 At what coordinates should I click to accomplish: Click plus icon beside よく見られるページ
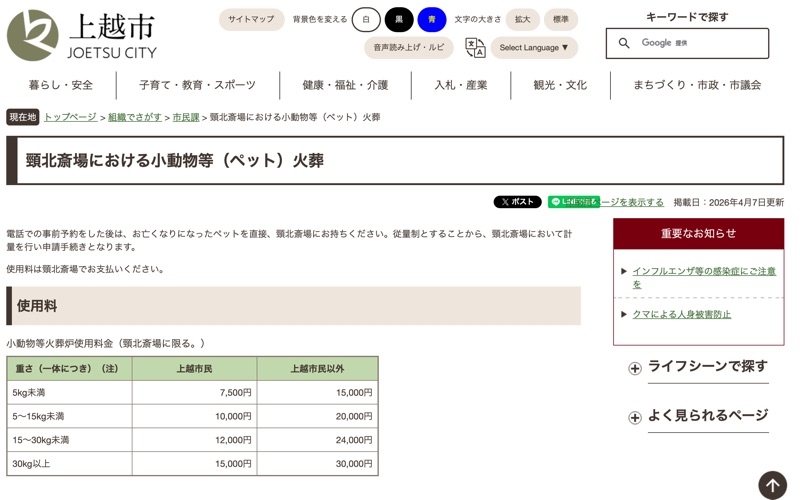tap(634, 418)
